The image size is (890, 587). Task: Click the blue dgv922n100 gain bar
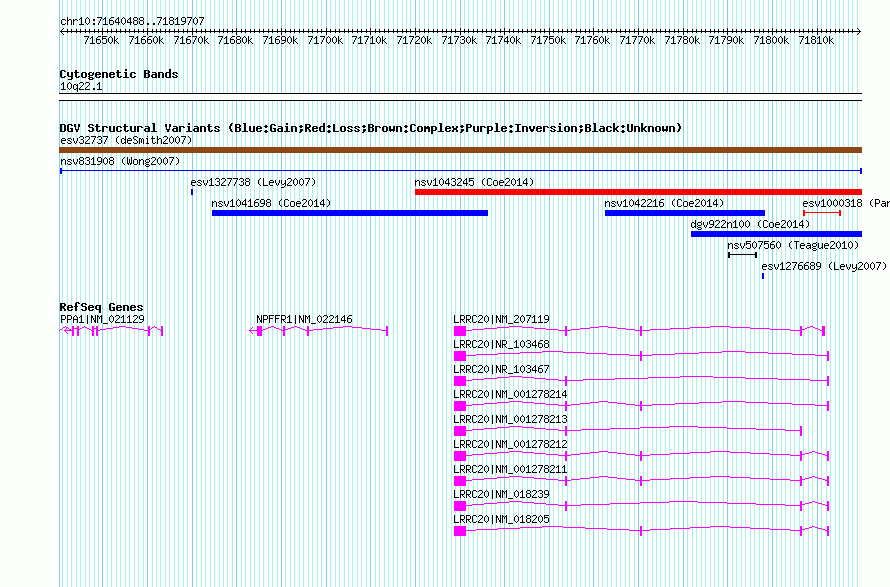pyautogui.click(x=776, y=234)
